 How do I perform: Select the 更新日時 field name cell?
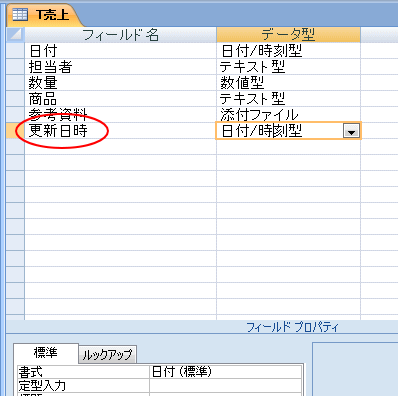coord(120,131)
